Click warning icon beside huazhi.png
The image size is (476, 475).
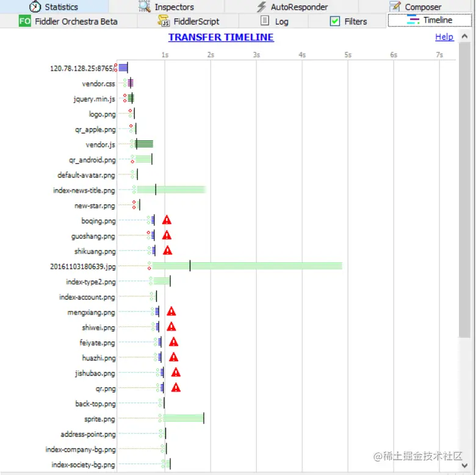click(173, 357)
